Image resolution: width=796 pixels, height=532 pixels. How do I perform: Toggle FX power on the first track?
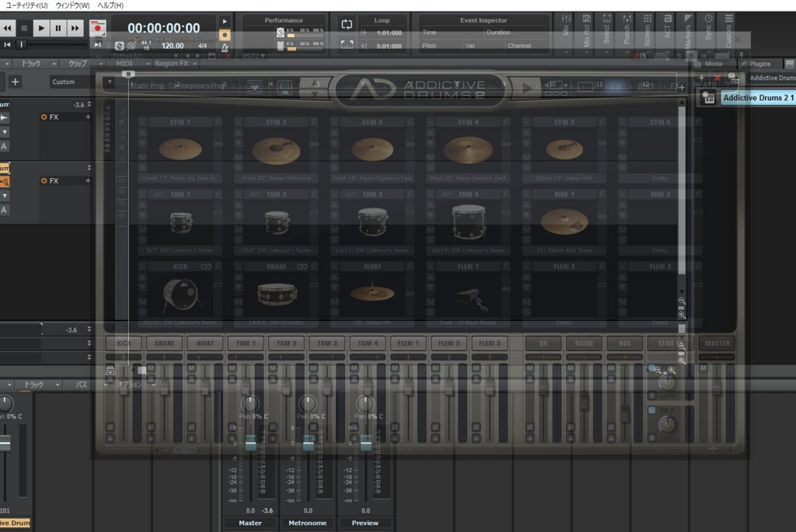pos(44,116)
